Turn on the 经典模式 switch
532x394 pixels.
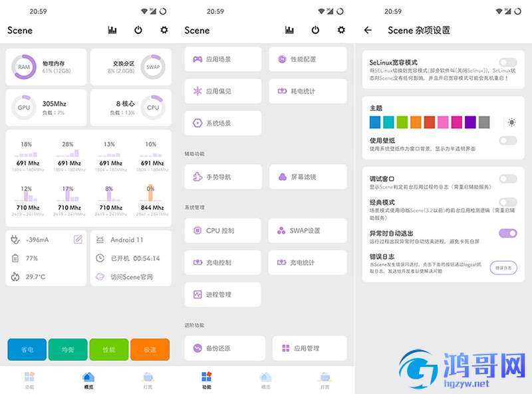(x=508, y=202)
